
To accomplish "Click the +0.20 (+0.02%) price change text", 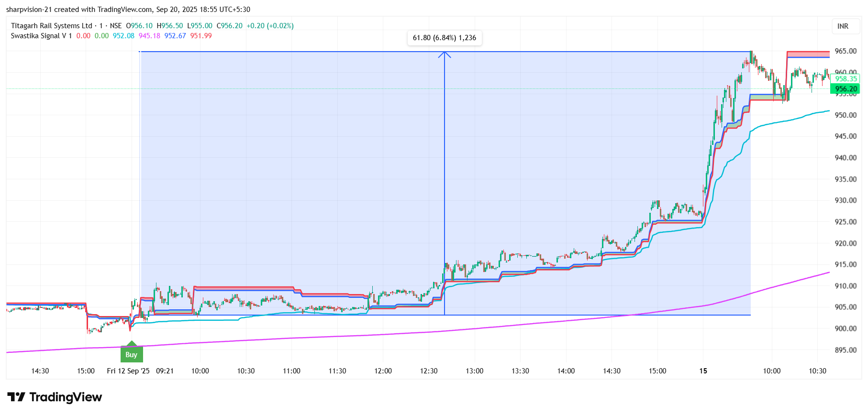I will point(270,26).
